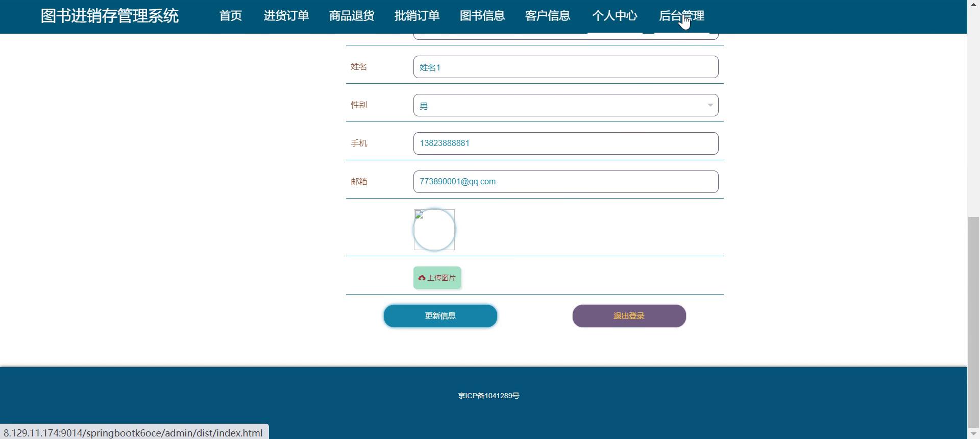Enter 后台管理 admin backend
The image size is (980, 439).
pos(681,16)
